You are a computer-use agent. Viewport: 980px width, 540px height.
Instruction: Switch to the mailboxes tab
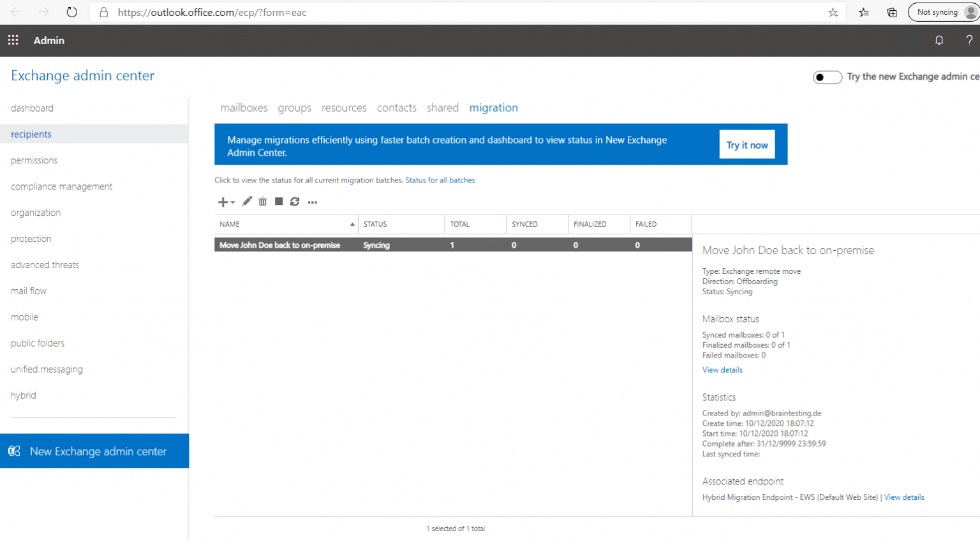click(x=244, y=107)
